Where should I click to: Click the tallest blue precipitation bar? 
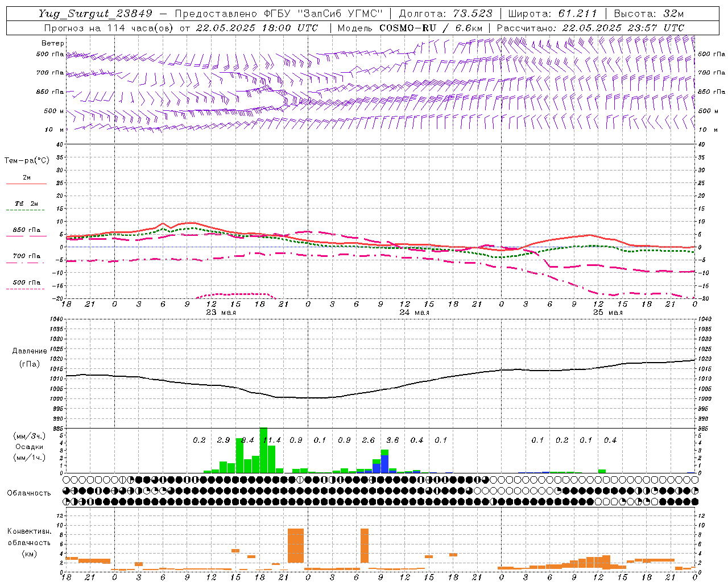(384, 464)
